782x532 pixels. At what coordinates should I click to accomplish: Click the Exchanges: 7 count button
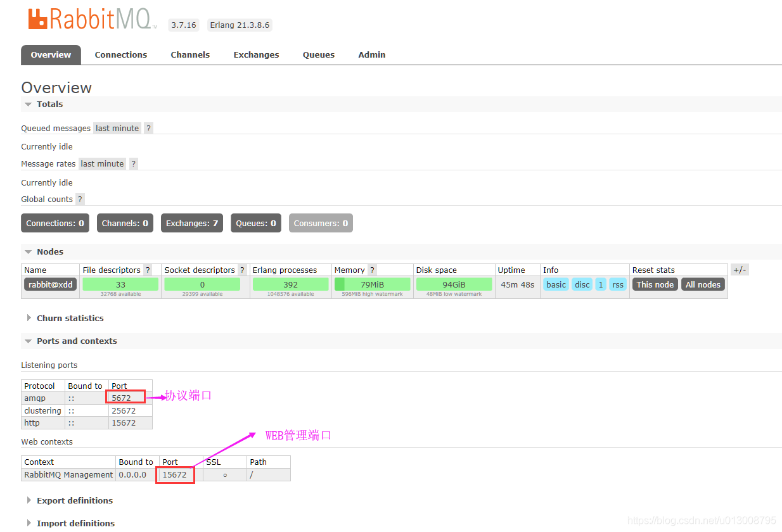point(192,223)
